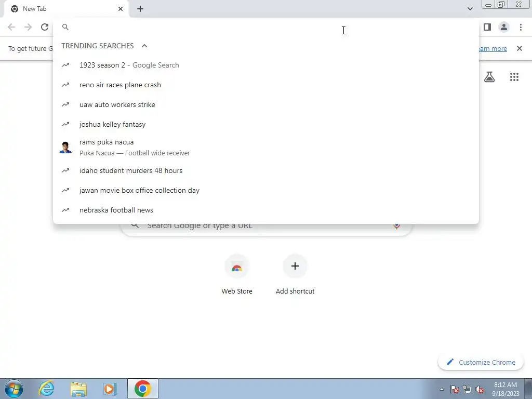This screenshot has width=532, height=399.
Task: Show hidden system tray icons arrow
Action: pyautogui.click(x=442, y=389)
